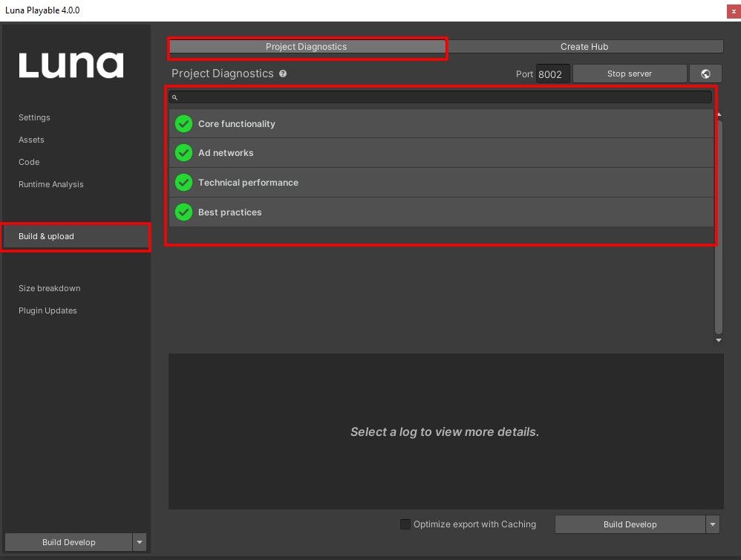Click the Ad networks green checkmark
The width and height of the screenshot is (741, 560).
[184, 153]
